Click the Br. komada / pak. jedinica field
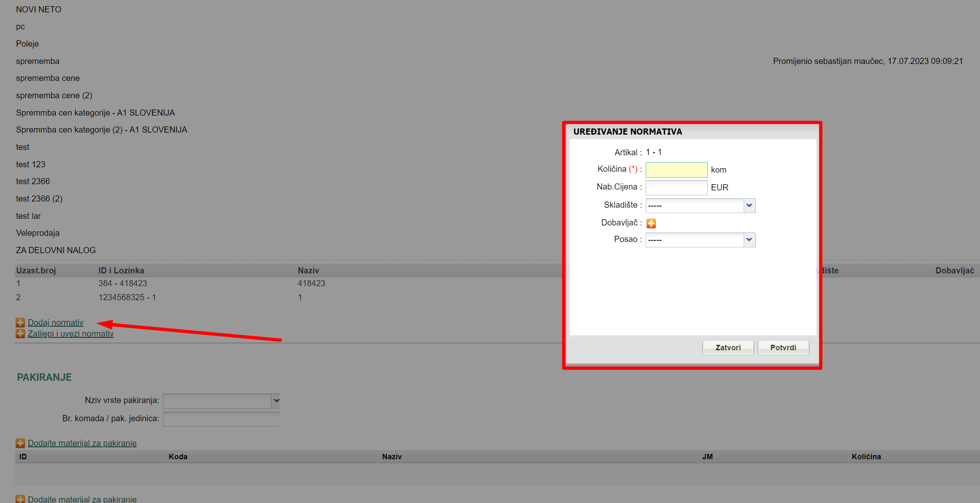Screen dimensions: 980x503 [x=221, y=419]
